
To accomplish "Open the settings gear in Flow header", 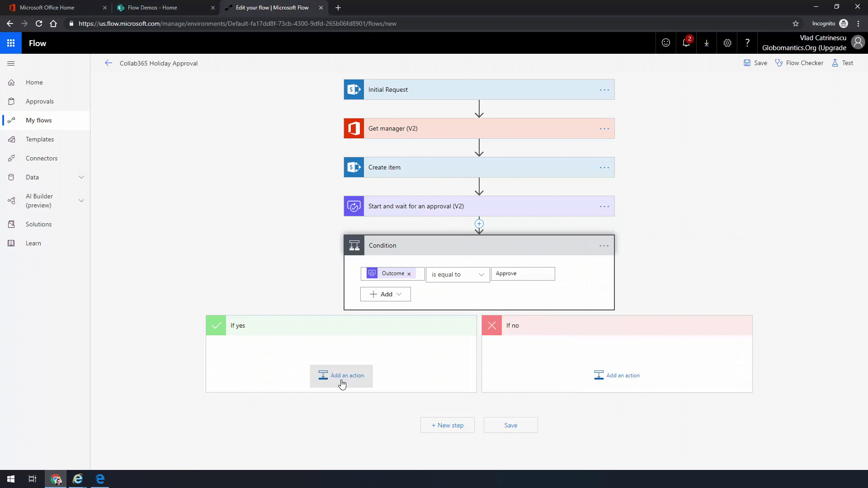I will (x=727, y=43).
